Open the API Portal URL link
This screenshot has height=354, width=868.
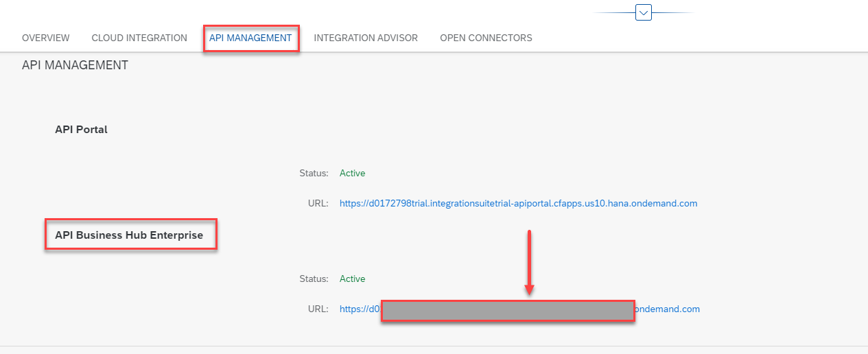click(518, 204)
